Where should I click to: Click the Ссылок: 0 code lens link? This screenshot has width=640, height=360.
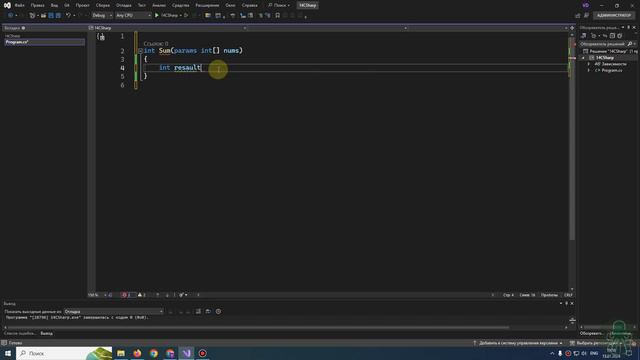point(156,44)
